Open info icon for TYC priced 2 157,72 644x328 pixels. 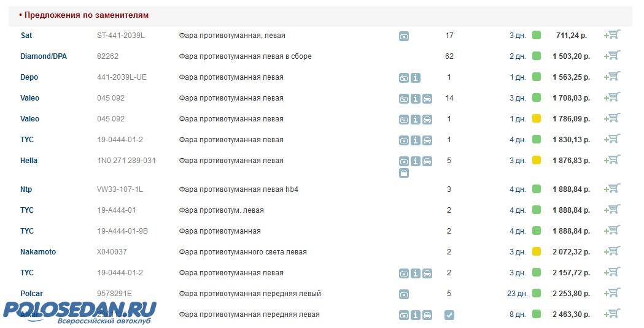point(416,273)
